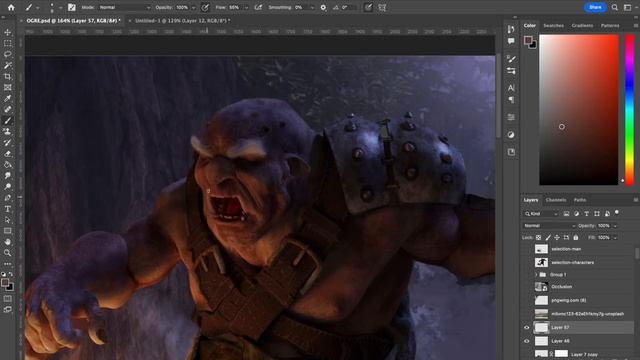Hide Layer 57 using eye icon
This screenshot has width=640, height=360.
click(x=527, y=327)
